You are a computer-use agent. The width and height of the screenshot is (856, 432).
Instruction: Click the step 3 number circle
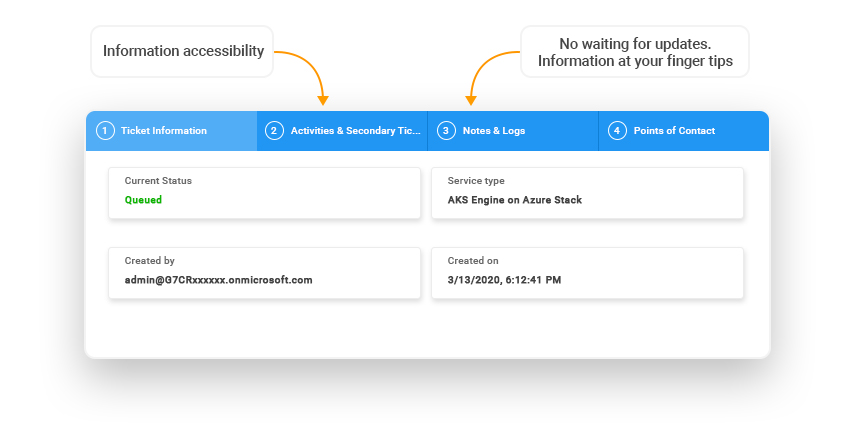click(x=446, y=131)
